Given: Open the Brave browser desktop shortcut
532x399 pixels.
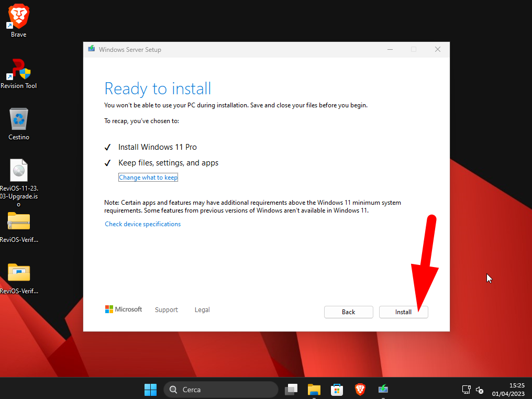Looking at the screenshot, I should click(x=19, y=21).
